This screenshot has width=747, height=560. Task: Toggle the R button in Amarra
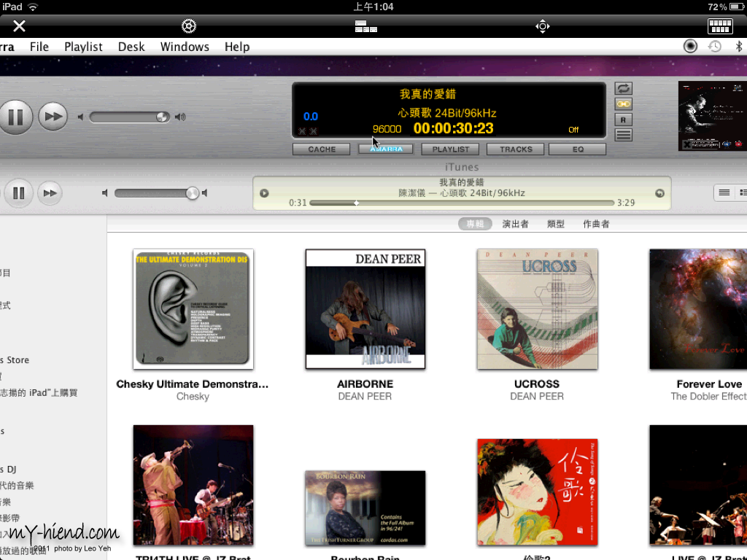(x=623, y=120)
